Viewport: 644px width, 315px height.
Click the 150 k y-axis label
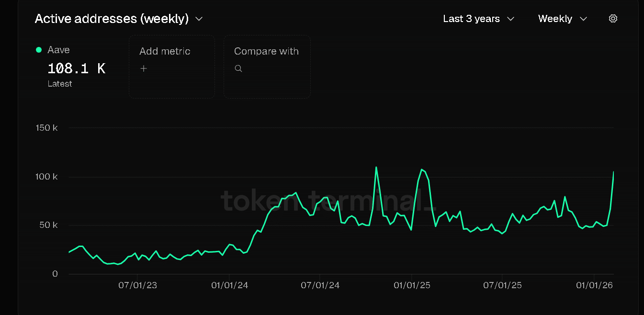coord(46,128)
